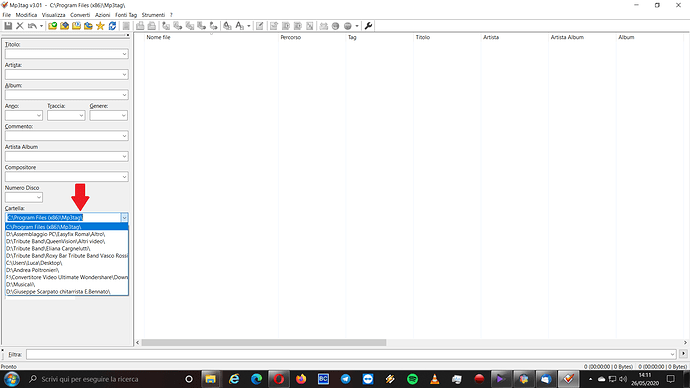
Task: Click the Refresh view blue arrows icon
Action: point(112,26)
